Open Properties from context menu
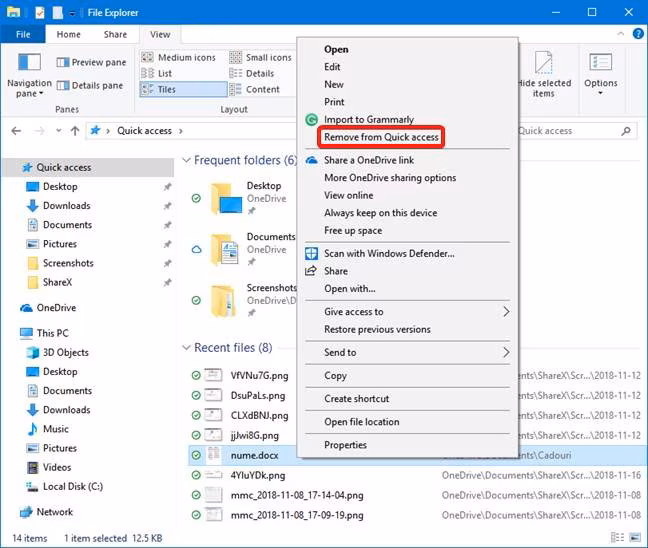This screenshot has height=548, width=648. (x=407, y=445)
